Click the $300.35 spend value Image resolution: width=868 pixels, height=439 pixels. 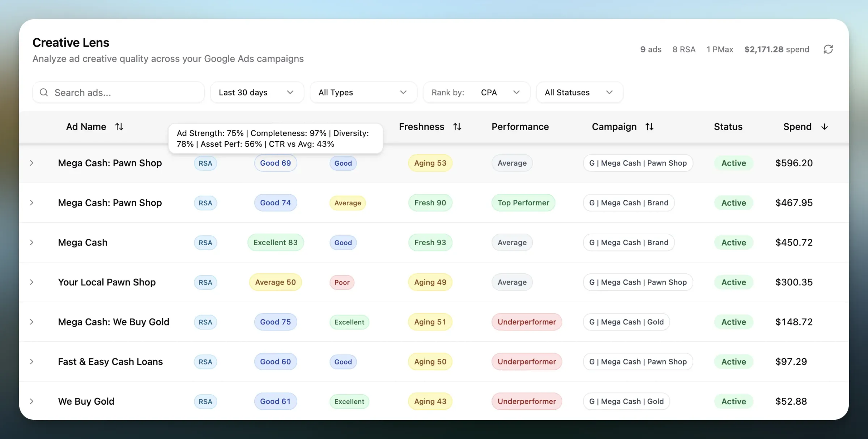[x=794, y=282]
